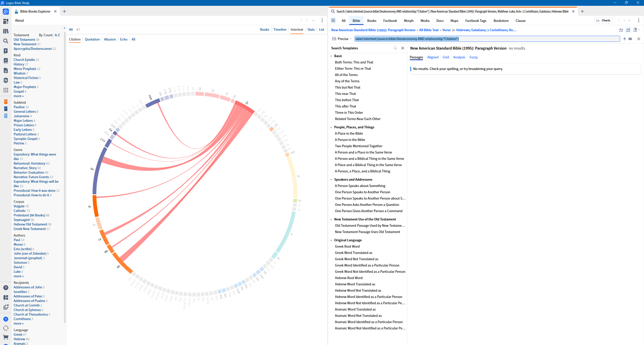Collapse the Original Language group

point(331,240)
